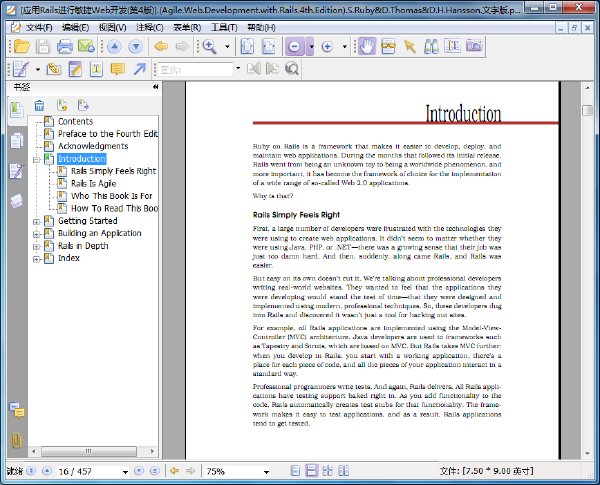
Task: Open the Text Viewer glasses icon
Action: click(388, 46)
